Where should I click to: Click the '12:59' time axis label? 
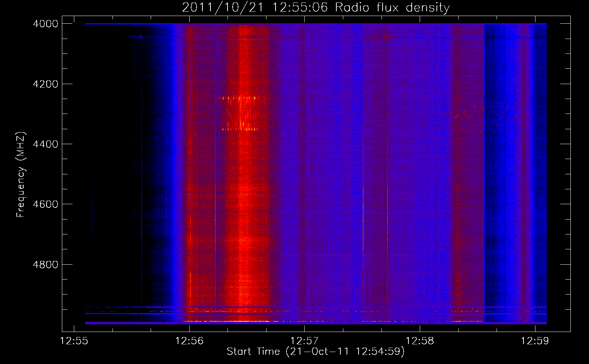point(535,341)
